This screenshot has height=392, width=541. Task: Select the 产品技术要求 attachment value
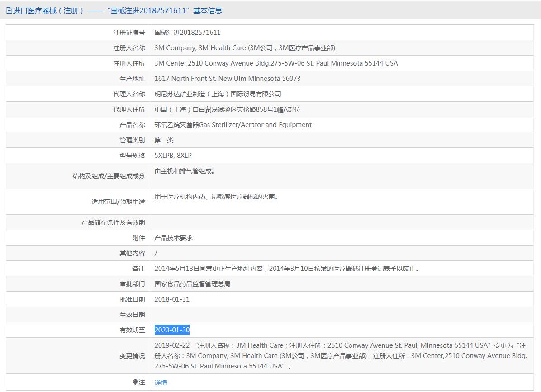point(174,238)
